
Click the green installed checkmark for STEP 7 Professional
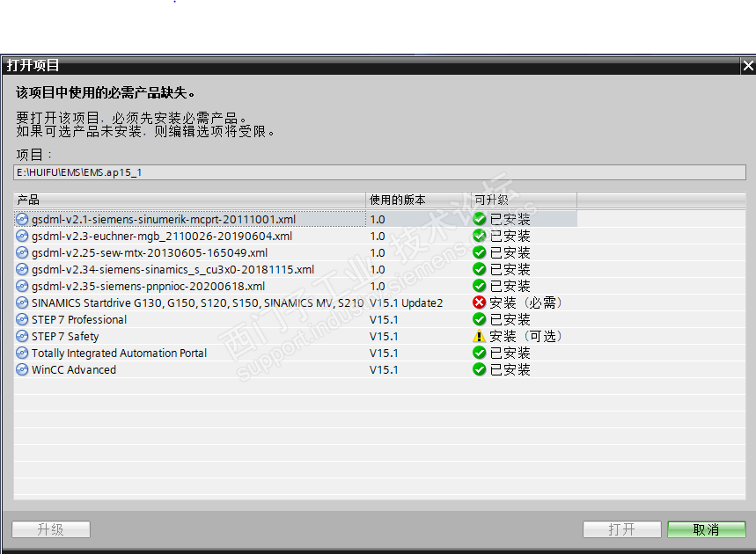[x=480, y=319]
